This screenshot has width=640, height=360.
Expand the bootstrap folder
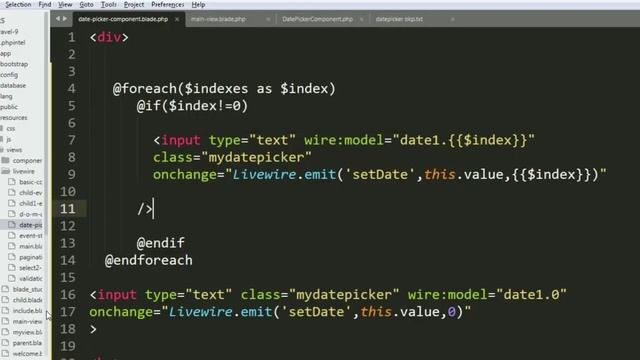[14, 64]
